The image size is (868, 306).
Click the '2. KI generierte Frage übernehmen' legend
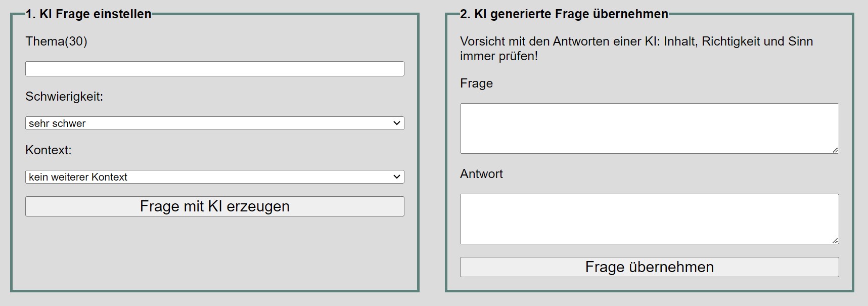coord(564,14)
